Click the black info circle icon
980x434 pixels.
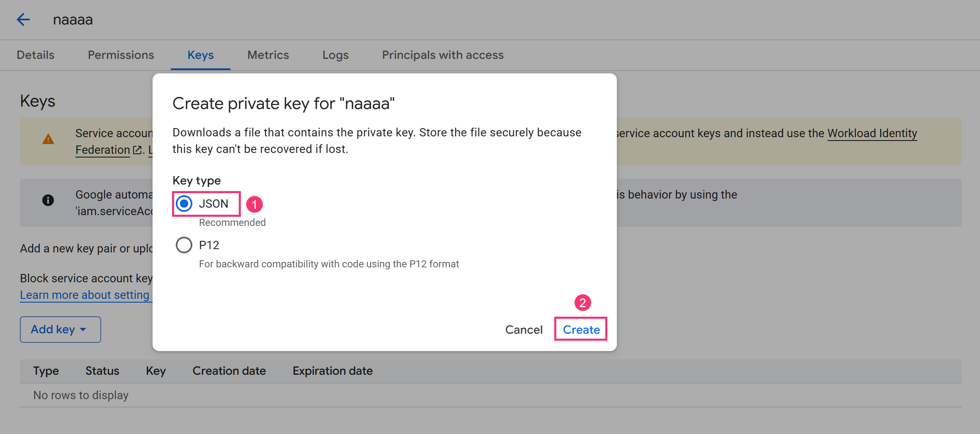click(x=48, y=200)
